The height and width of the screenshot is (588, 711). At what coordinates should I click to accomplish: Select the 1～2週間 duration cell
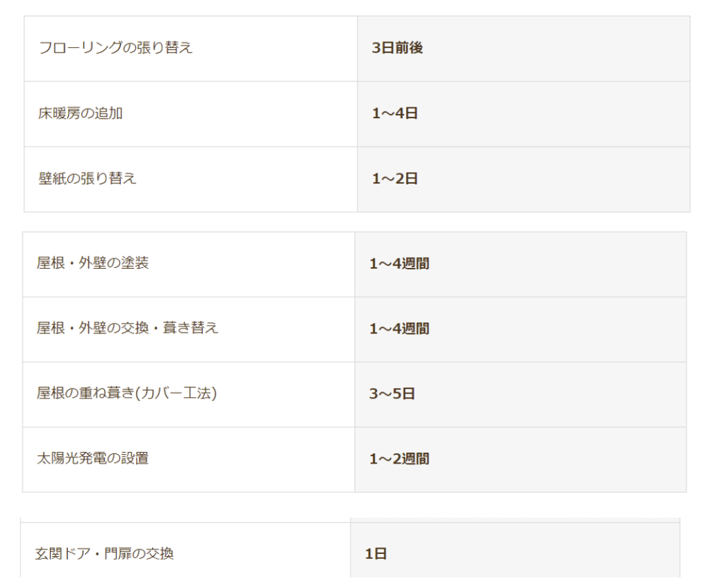[399, 459]
